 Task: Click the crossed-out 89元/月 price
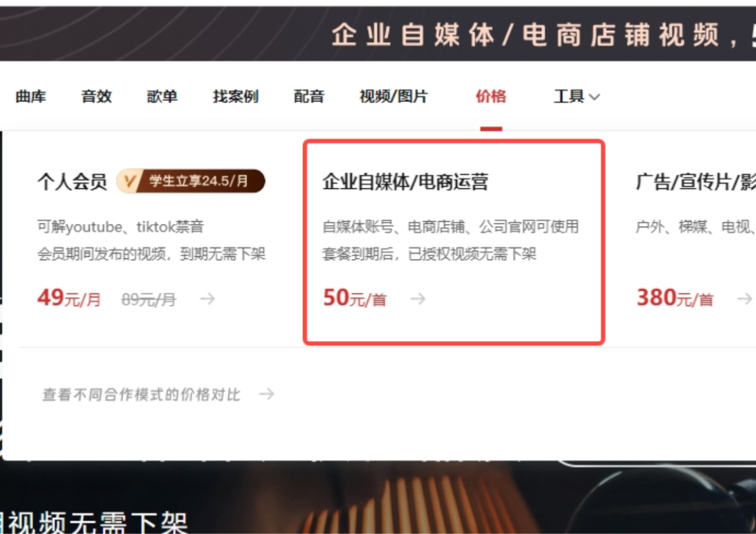pyautogui.click(x=148, y=300)
